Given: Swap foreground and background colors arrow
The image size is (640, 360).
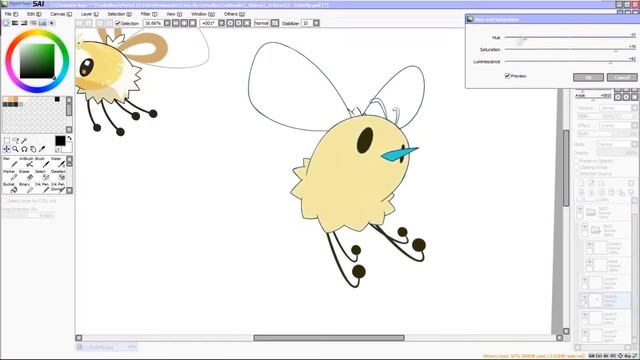Looking at the screenshot, I should (69, 138).
